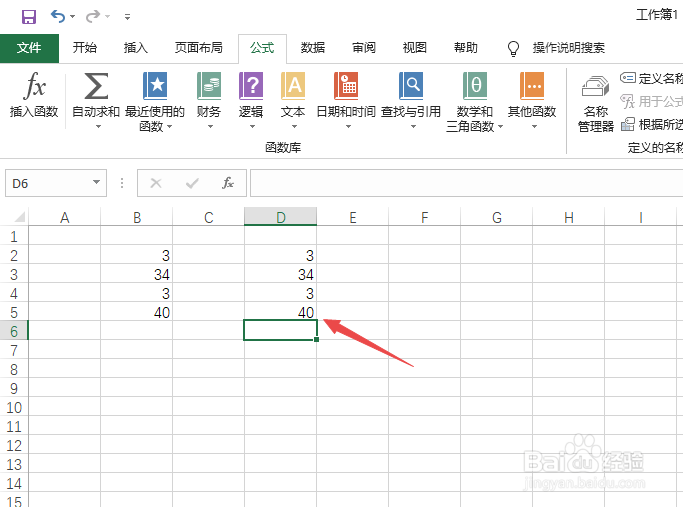Click 定义名称 button

coord(651,78)
